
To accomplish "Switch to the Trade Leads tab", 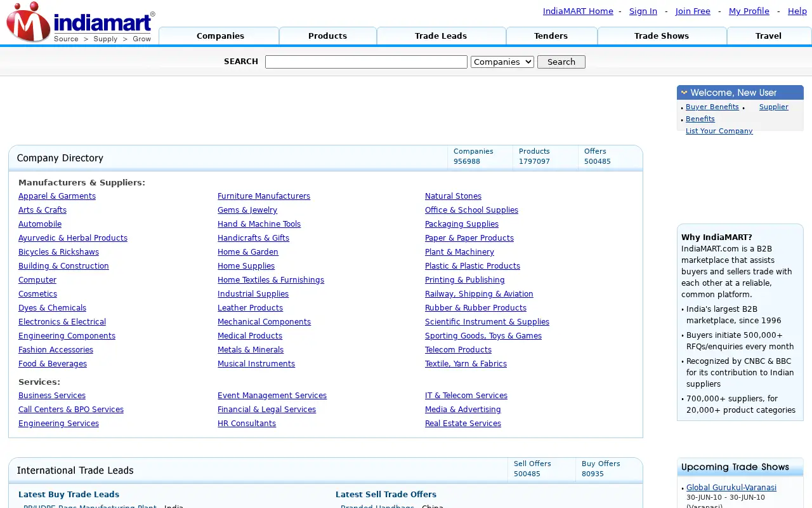I will pyautogui.click(x=441, y=36).
